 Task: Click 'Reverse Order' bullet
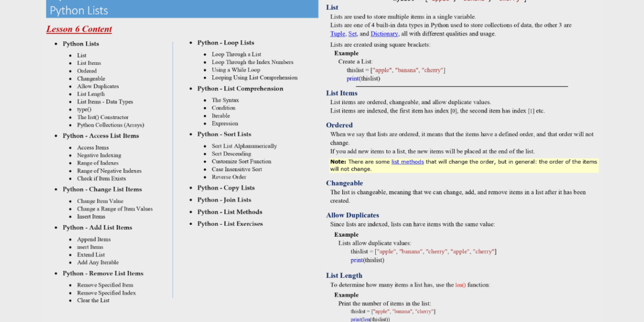(x=229, y=177)
